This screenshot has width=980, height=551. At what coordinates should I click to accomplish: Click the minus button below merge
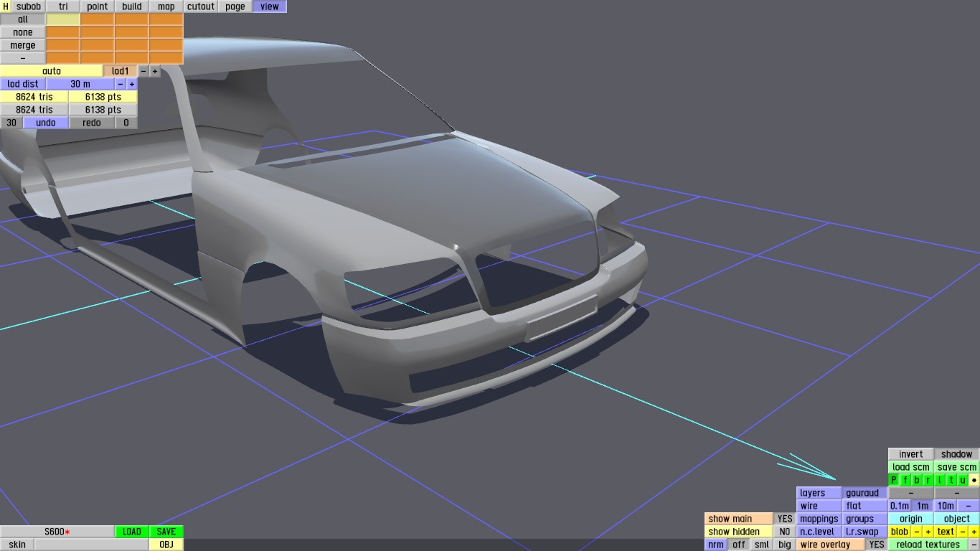click(x=23, y=58)
